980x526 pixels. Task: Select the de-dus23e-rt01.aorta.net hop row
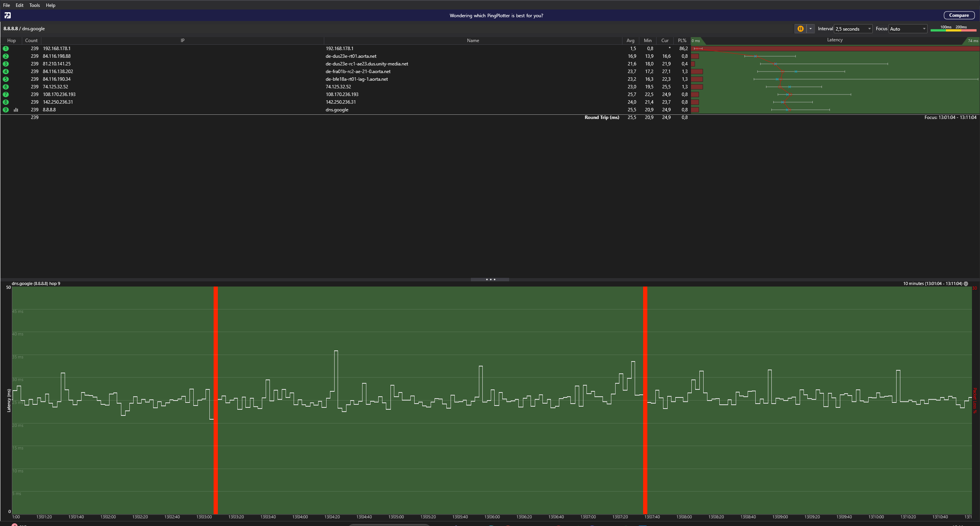(351, 56)
